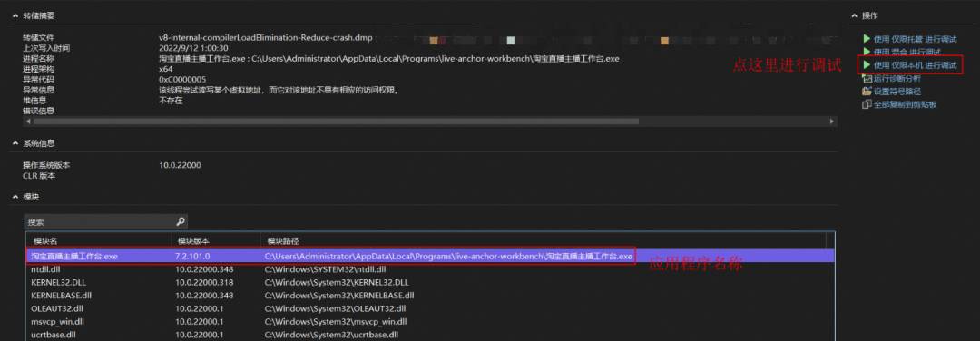The height and width of the screenshot is (341, 980).
Task: Click the 设置符号路径 folder icon
Action: (x=867, y=92)
